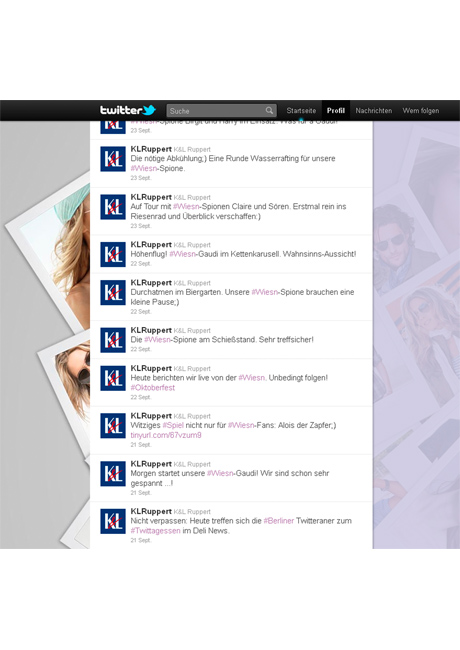The height and width of the screenshot is (650, 460).
Task: Open KLRuppert name on the Kettenkarusell tweet
Action: (x=151, y=244)
